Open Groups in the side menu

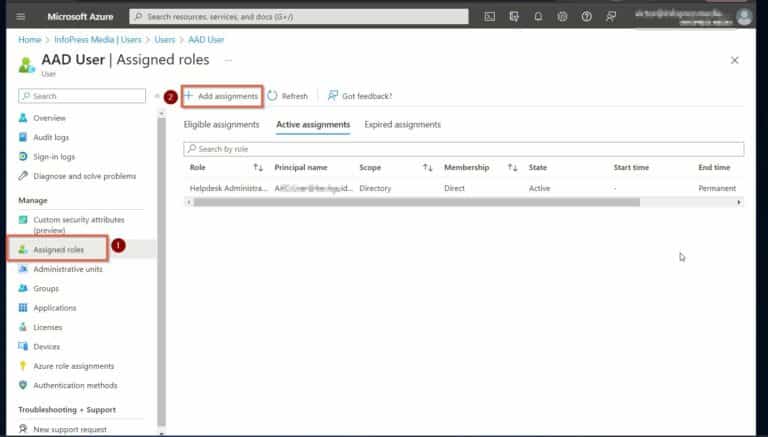(46, 289)
